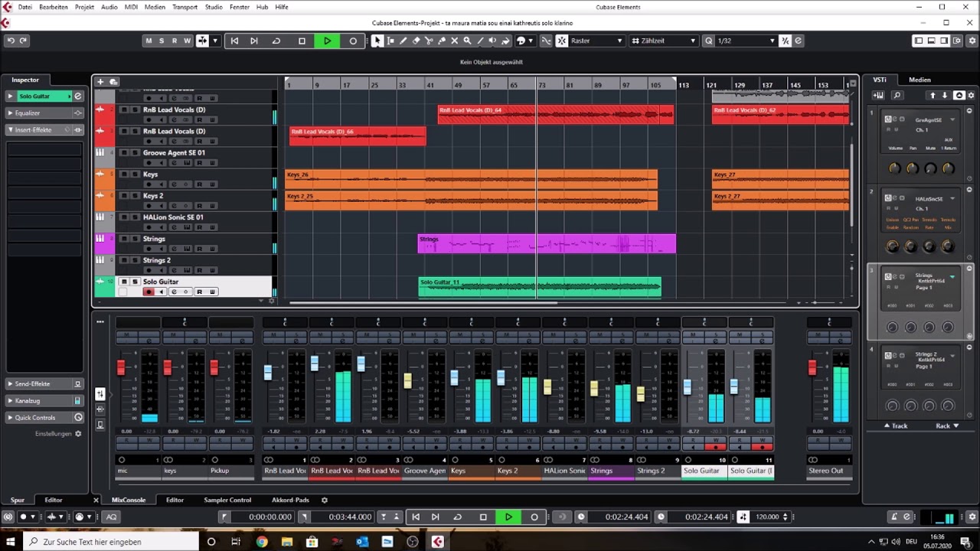The height and width of the screenshot is (551, 980).
Task: Toggle global Mute M button in toolbar
Action: tap(149, 41)
